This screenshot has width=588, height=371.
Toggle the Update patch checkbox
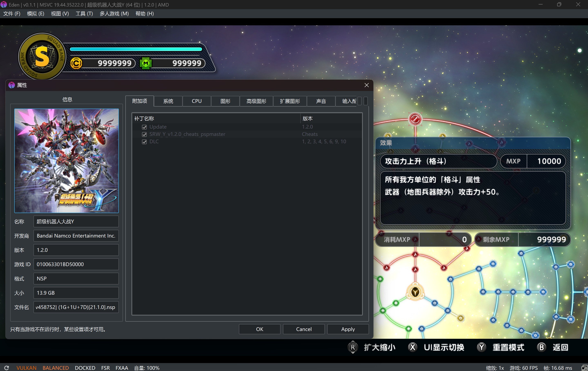pos(144,127)
